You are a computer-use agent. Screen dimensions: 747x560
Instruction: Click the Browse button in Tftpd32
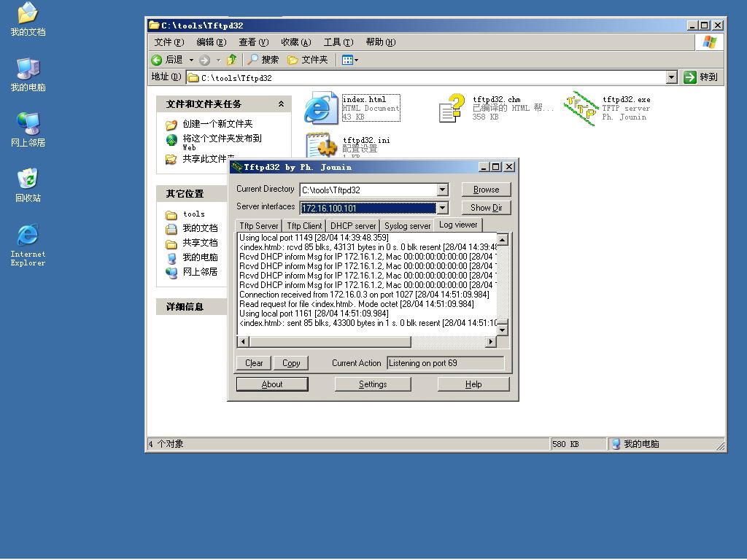click(x=486, y=190)
